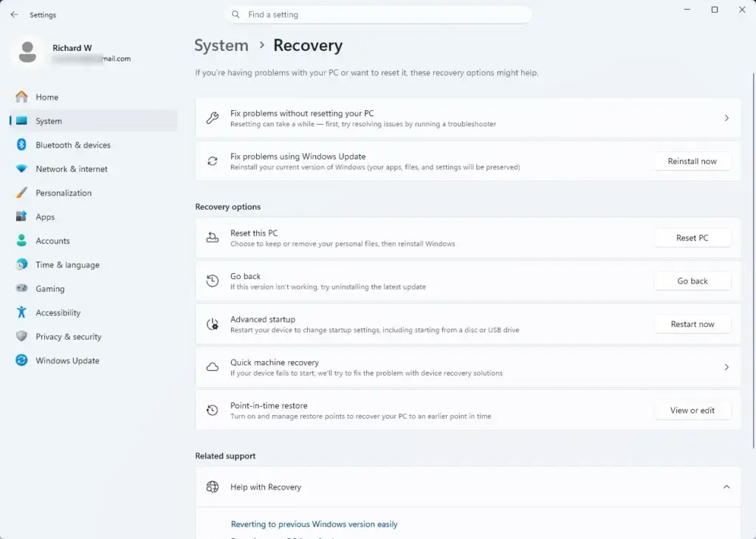This screenshot has height=539, width=756.
Task: Open Home in the sidebar
Action: [94, 97]
